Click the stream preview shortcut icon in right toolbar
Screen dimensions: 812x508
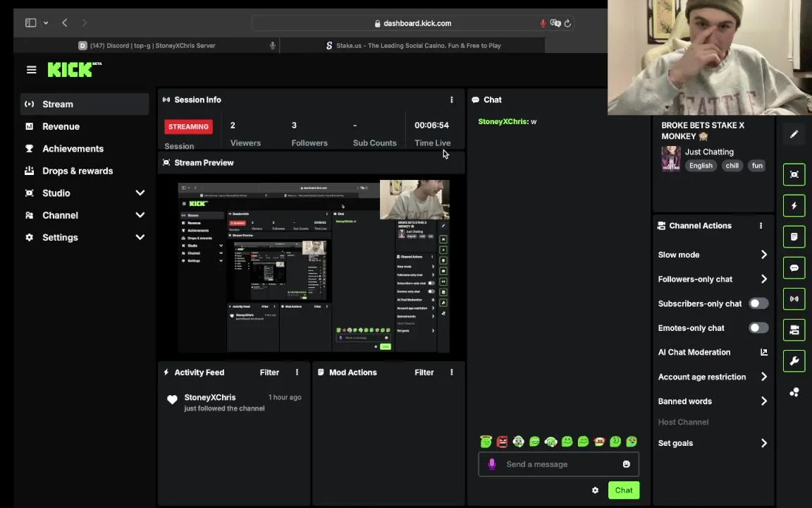pos(794,175)
